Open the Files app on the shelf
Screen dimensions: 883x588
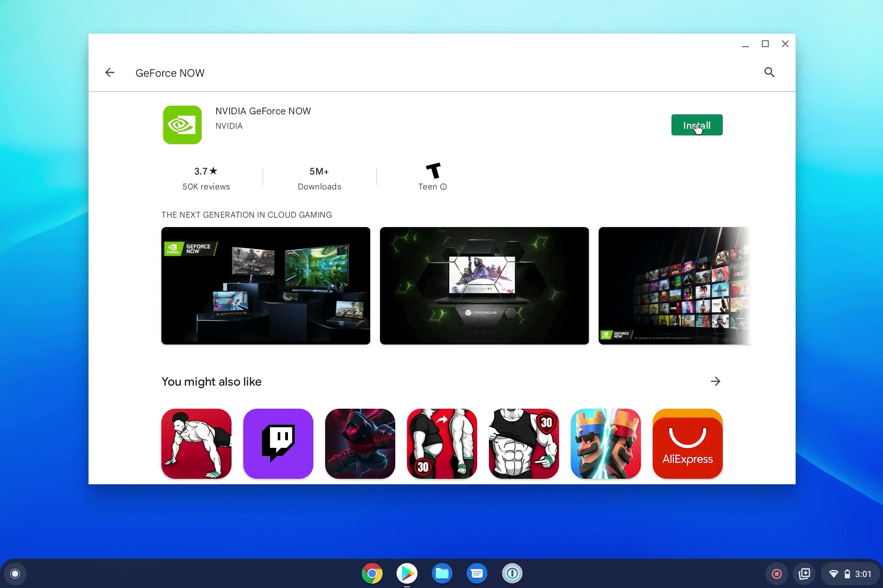(442, 574)
